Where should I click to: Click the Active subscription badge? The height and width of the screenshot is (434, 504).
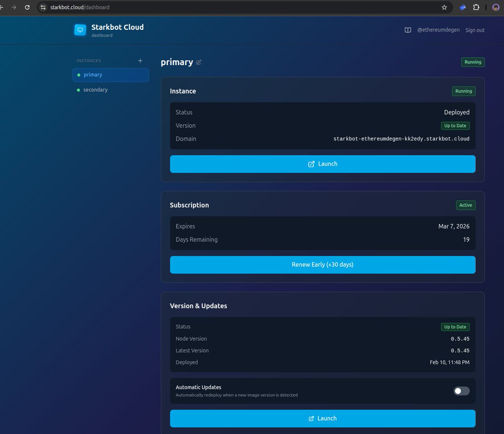(x=466, y=205)
